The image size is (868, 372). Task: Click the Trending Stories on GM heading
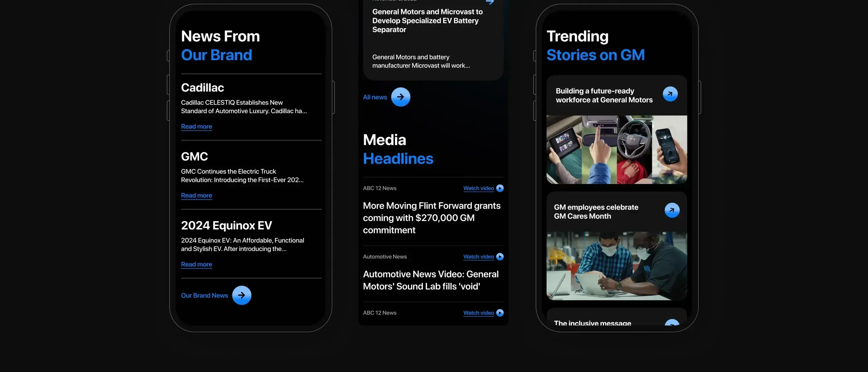[595, 45]
